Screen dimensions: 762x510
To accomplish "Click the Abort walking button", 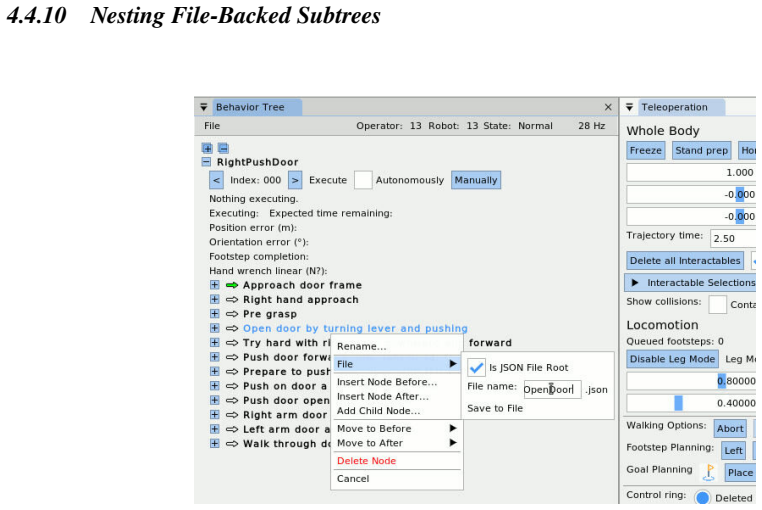I will point(730,428).
